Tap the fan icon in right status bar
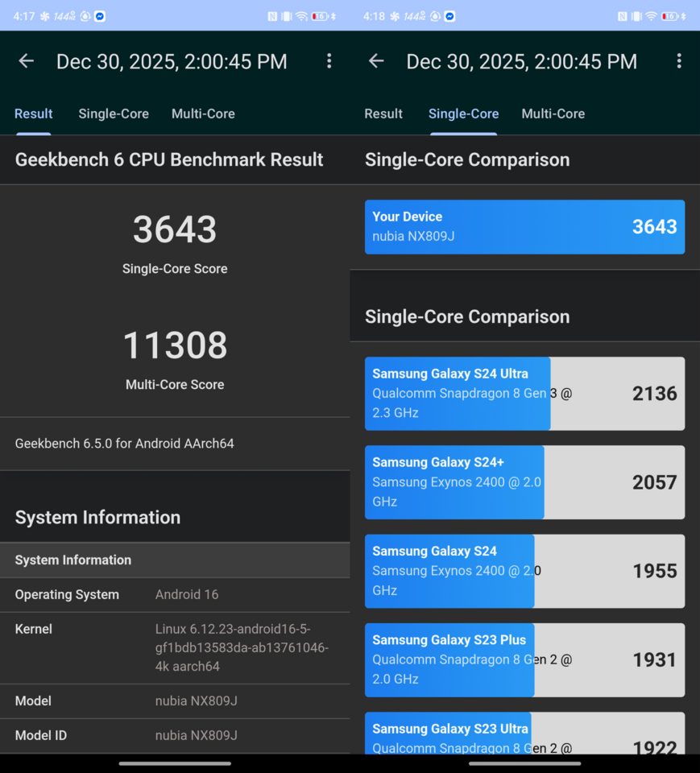This screenshot has height=773, width=700. click(395, 16)
